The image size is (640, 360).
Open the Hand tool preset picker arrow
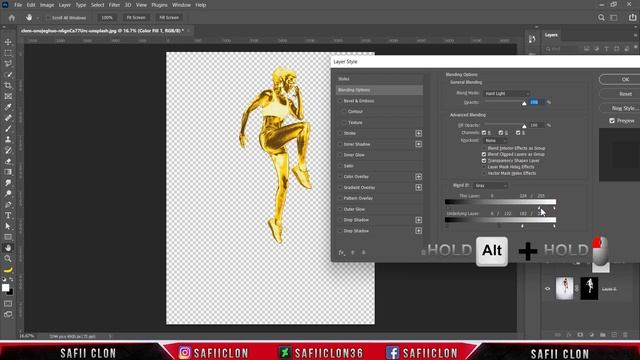click(x=38, y=18)
